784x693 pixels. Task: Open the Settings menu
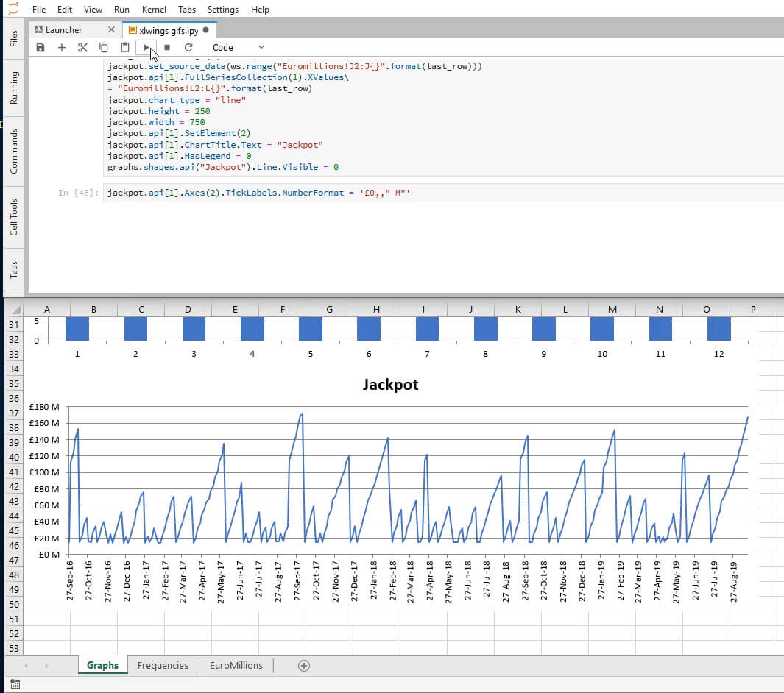click(x=222, y=10)
